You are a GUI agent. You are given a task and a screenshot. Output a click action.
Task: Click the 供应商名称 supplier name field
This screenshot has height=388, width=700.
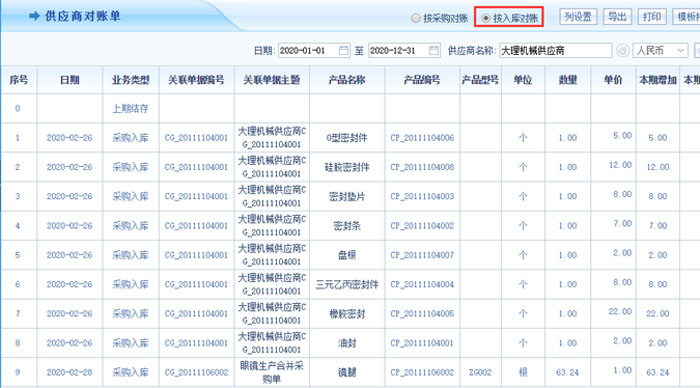(555, 50)
